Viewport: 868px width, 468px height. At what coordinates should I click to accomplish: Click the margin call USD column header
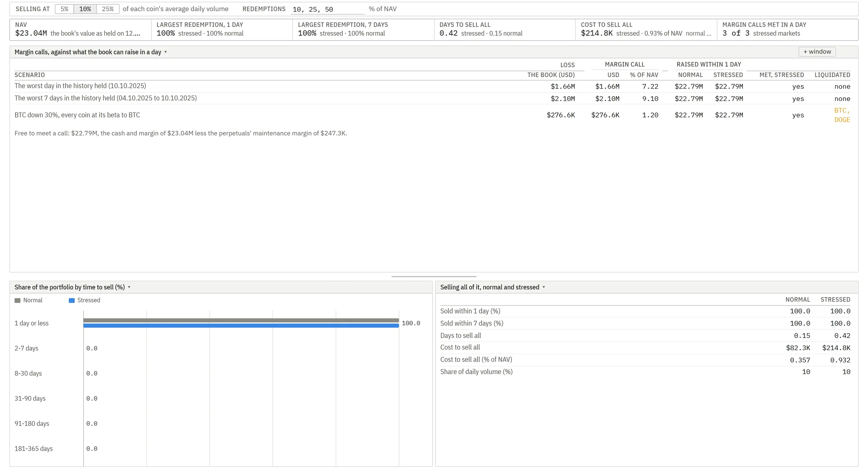(613, 75)
